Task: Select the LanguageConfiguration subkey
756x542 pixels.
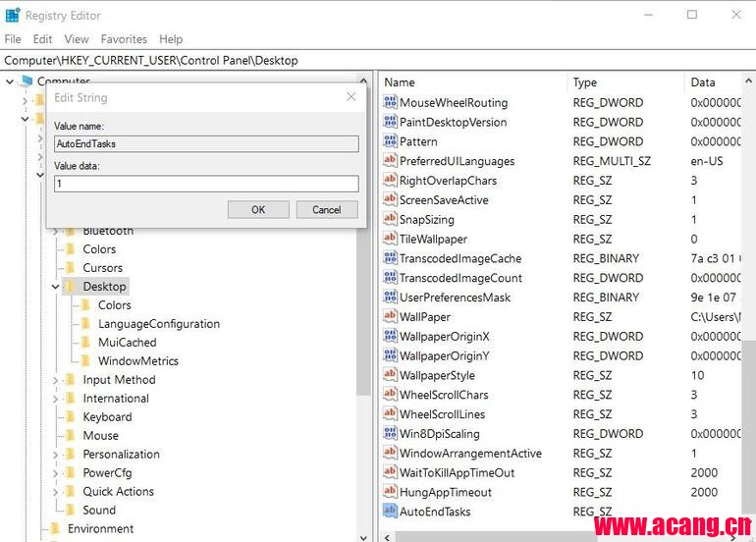Action: point(159,324)
